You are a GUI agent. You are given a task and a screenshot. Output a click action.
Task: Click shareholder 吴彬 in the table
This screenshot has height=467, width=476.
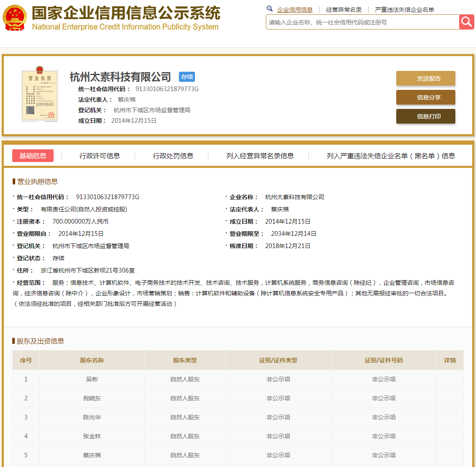(x=91, y=379)
